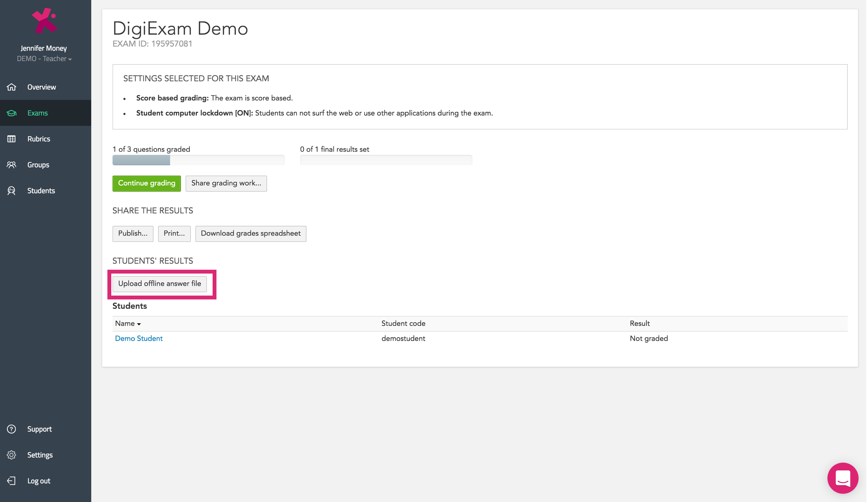Sort students by Name column arrow

(139, 324)
